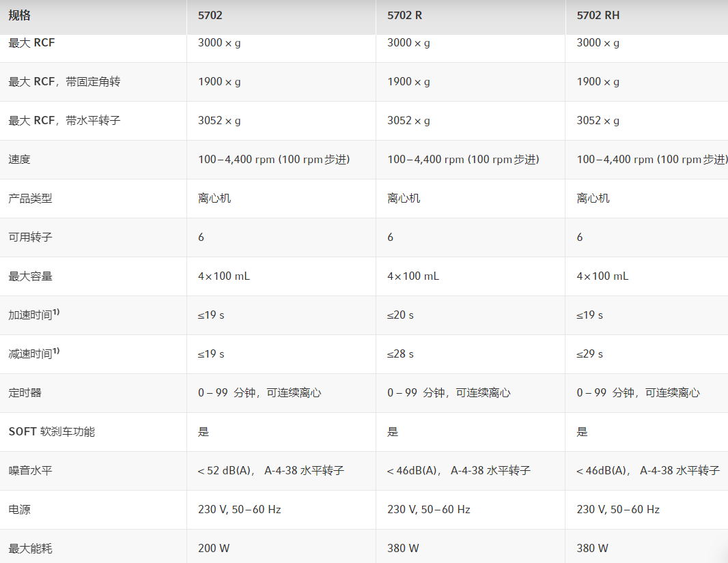Viewport: 728px width, 563px height.
Task: Click the "规格" header cell
Action: pos(20,15)
